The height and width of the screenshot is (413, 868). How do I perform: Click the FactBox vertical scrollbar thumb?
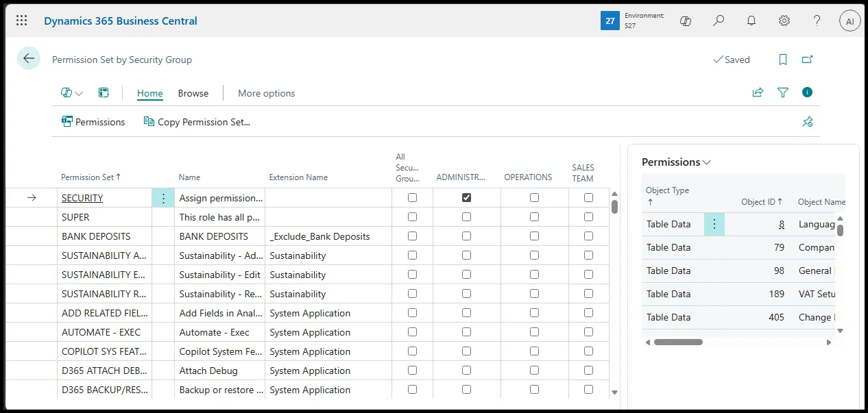pos(840,229)
